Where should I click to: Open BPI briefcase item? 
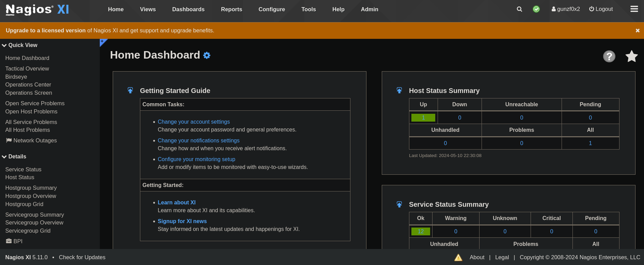(x=14, y=241)
